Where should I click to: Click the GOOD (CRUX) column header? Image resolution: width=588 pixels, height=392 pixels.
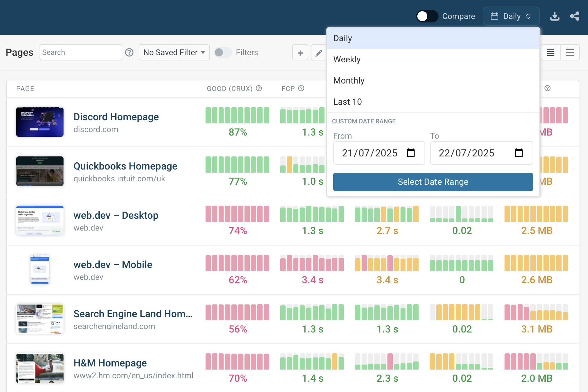click(x=230, y=88)
